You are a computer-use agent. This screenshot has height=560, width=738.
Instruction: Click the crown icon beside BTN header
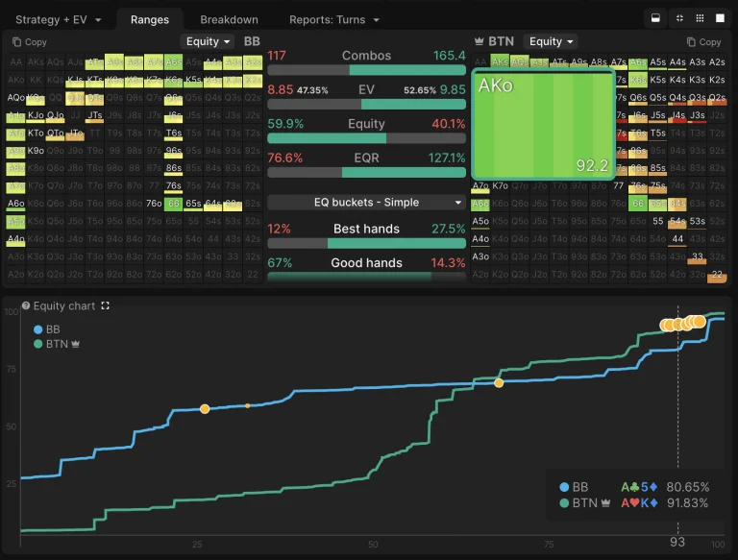480,41
